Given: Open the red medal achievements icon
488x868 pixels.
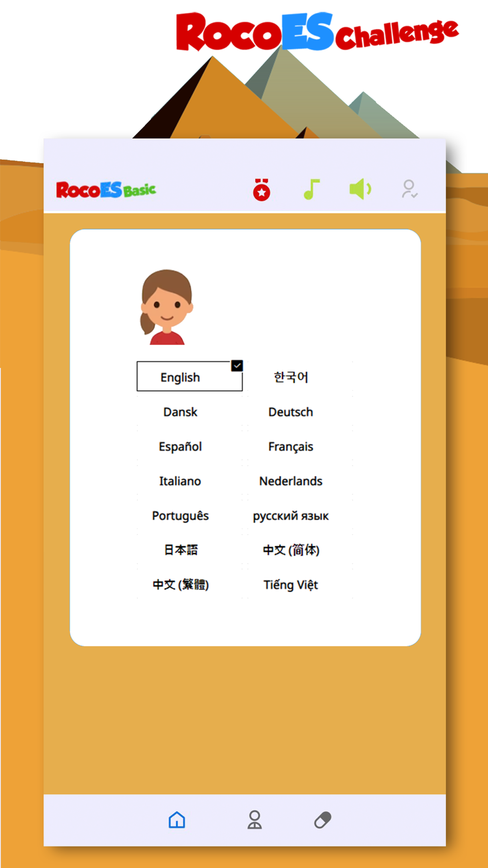Looking at the screenshot, I should pyautogui.click(x=262, y=189).
